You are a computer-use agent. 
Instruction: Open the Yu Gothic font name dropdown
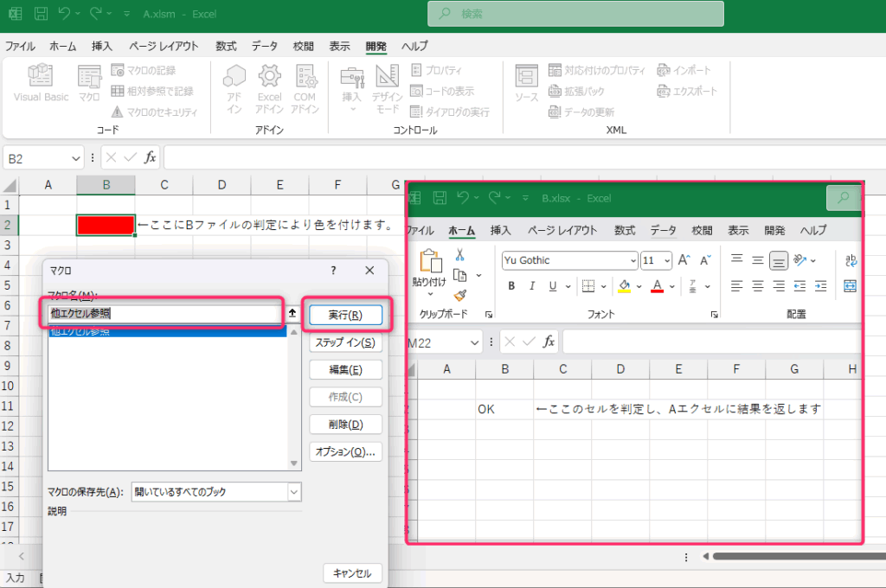click(x=632, y=260)
